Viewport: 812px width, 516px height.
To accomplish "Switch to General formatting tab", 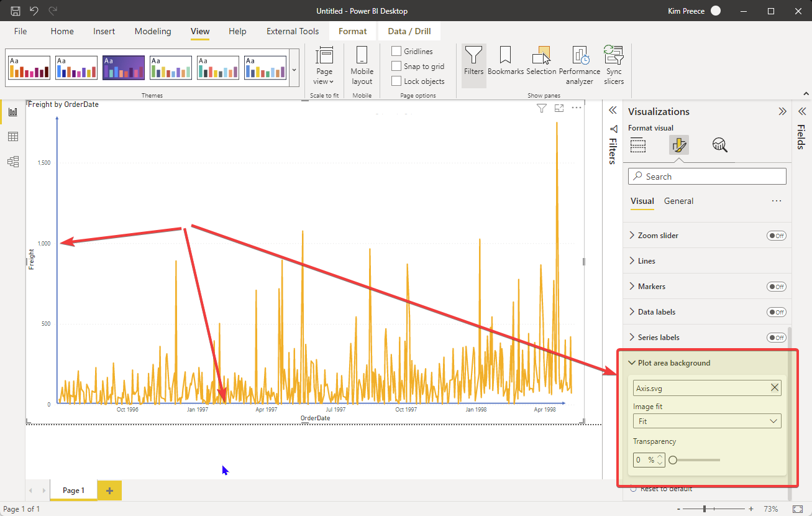I will 678,201.
